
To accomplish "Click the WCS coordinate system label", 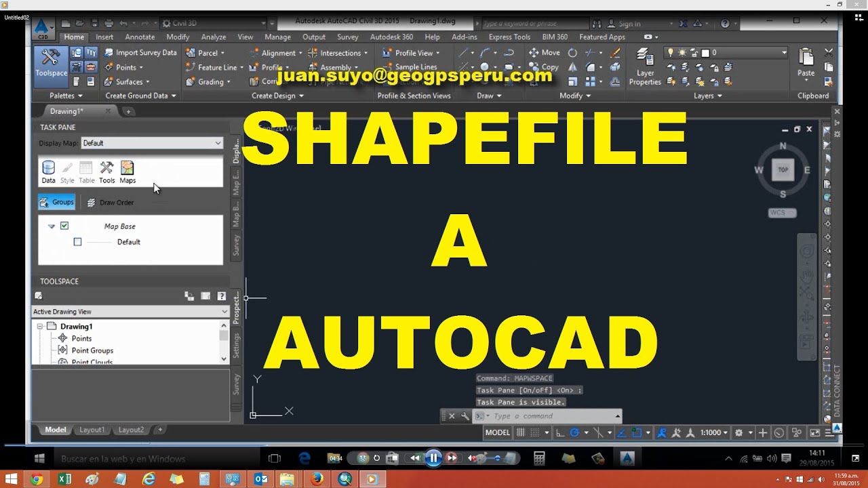I will click(782, 213).
